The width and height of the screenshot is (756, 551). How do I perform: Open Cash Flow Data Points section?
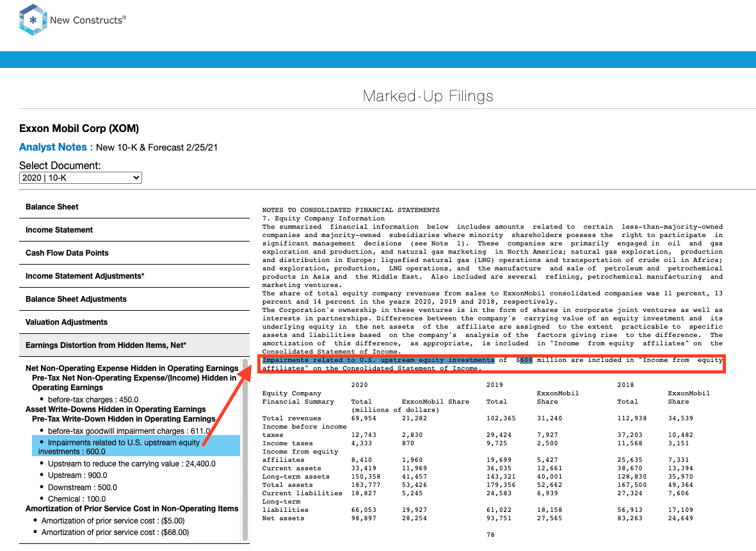134,253
